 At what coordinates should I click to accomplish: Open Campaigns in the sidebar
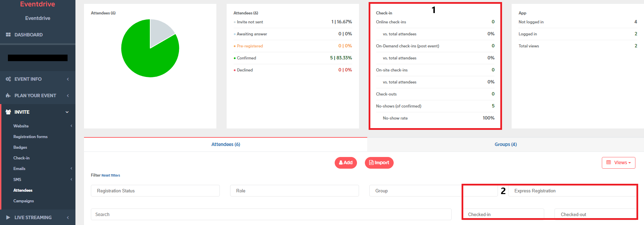24,201
